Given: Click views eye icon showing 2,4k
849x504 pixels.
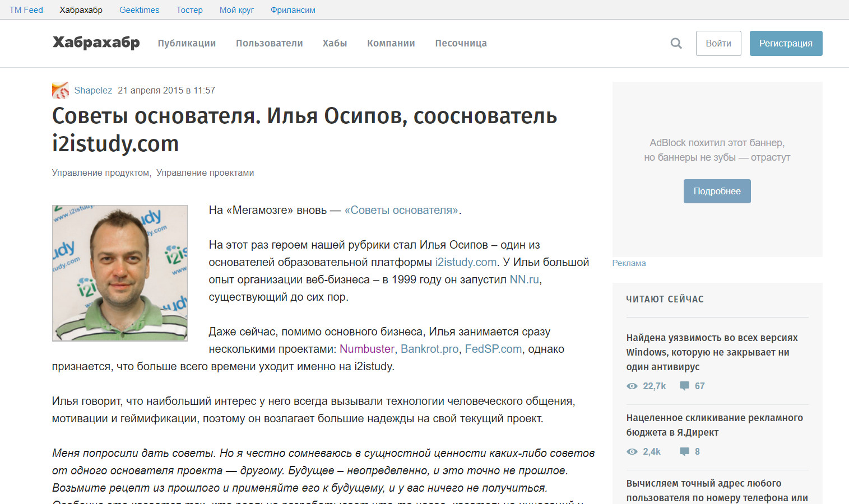Looking at the screenshot, I should tap(632, 451).
